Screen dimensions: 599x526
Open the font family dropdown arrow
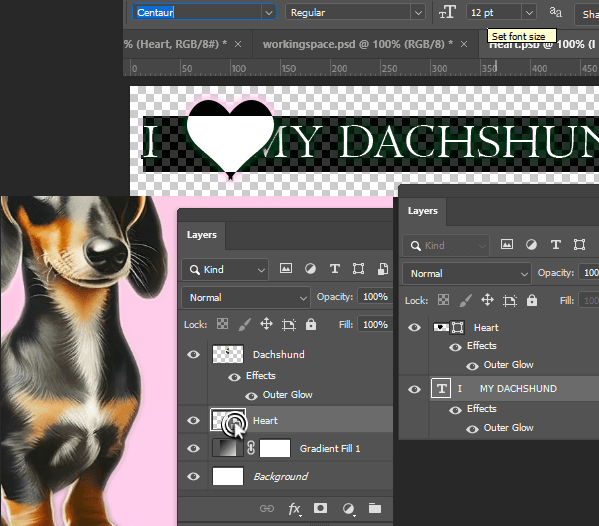click(269, 13)
